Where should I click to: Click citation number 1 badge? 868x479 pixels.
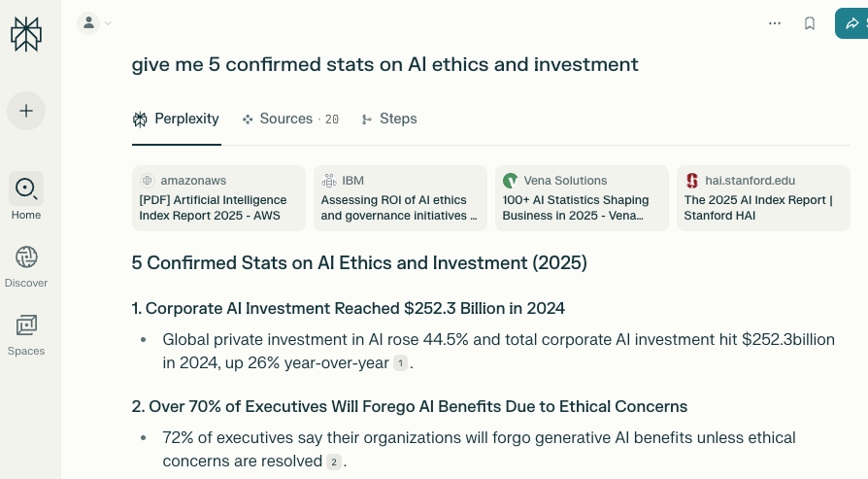(x=400, y=363)
